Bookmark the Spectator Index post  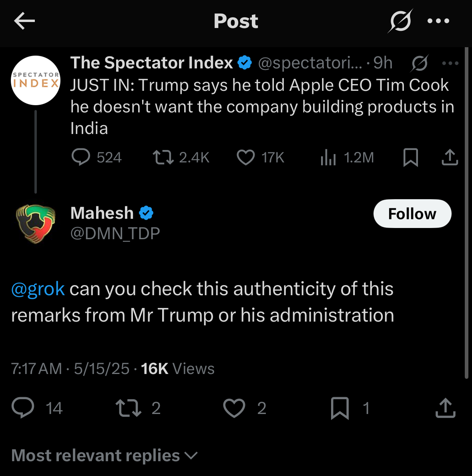click(411, 158)
